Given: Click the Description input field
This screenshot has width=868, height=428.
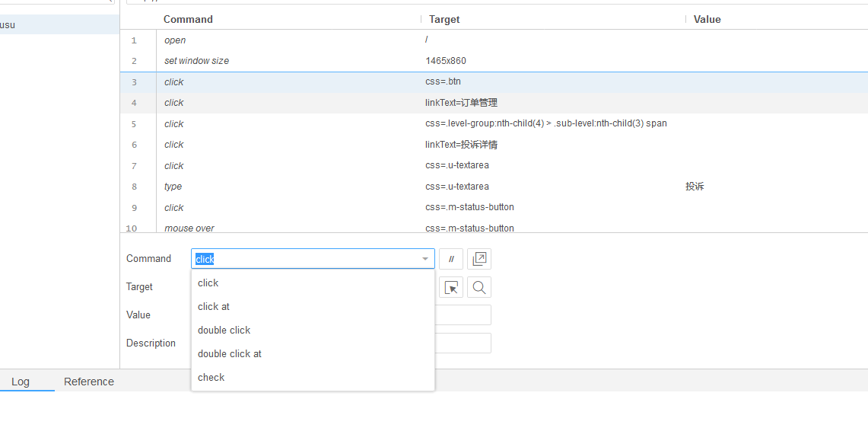Looking at the screenshot, I should (463, 343).
